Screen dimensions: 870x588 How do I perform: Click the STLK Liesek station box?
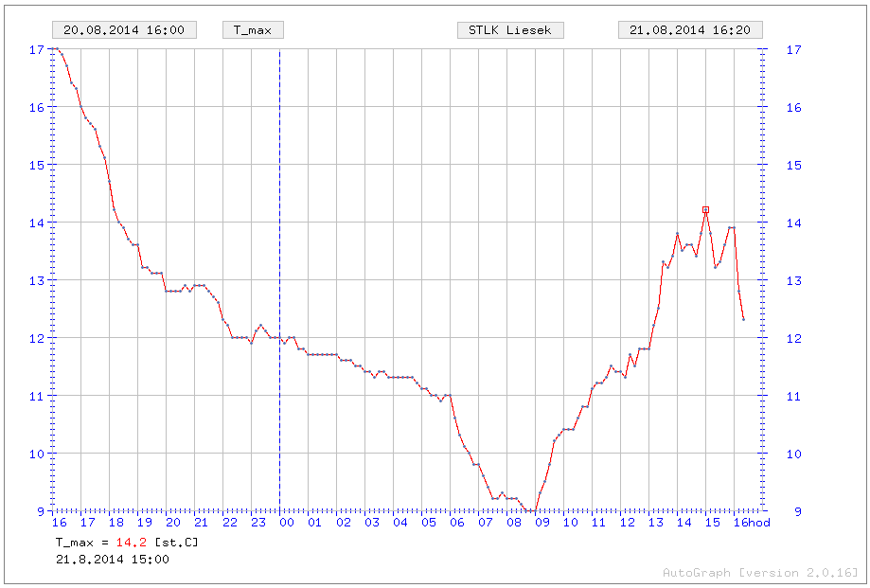(510, 30)
